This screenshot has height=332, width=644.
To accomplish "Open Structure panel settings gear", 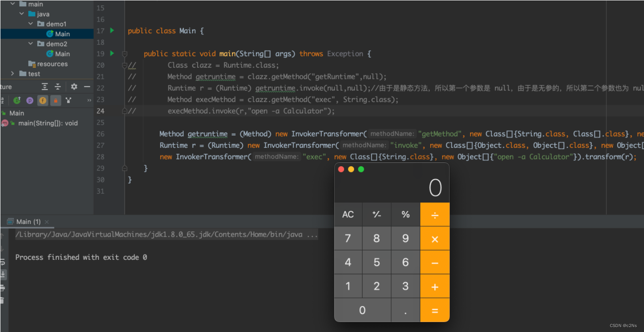I will point(74,86).
